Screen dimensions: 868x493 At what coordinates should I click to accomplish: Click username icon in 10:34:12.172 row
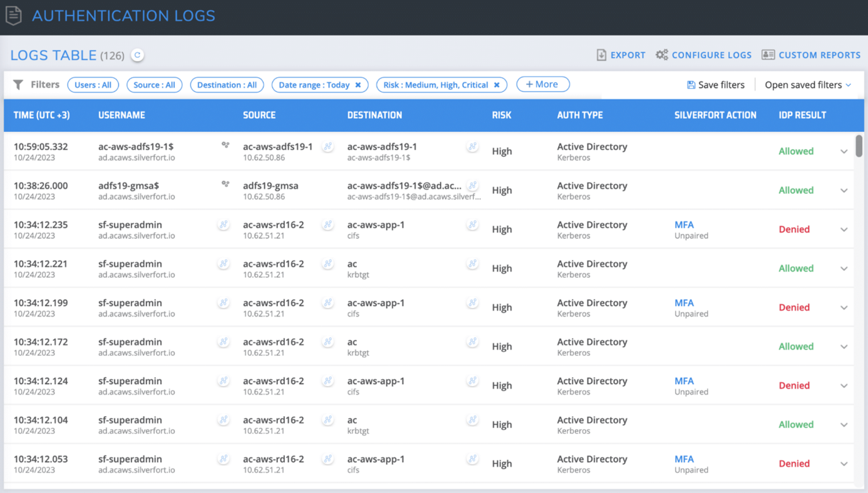(x=223, y=342)
